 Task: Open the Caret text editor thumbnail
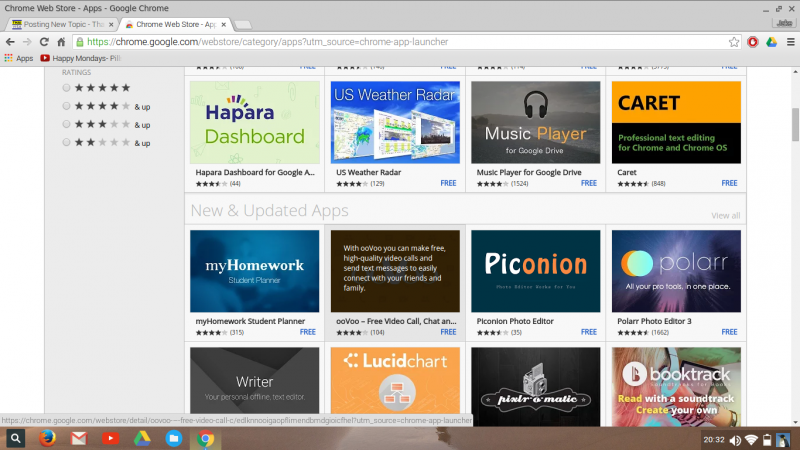(x=676, y=122)
